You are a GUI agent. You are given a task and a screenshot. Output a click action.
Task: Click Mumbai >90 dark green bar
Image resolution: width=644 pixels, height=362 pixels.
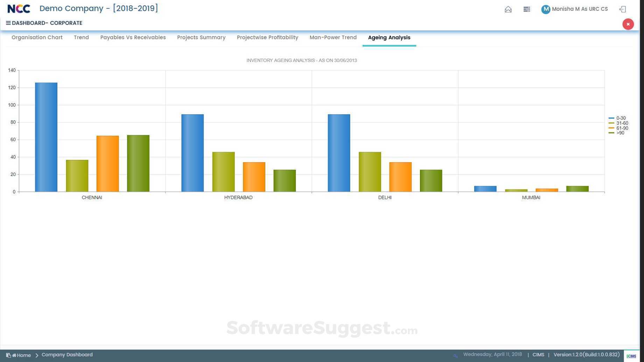577,189
